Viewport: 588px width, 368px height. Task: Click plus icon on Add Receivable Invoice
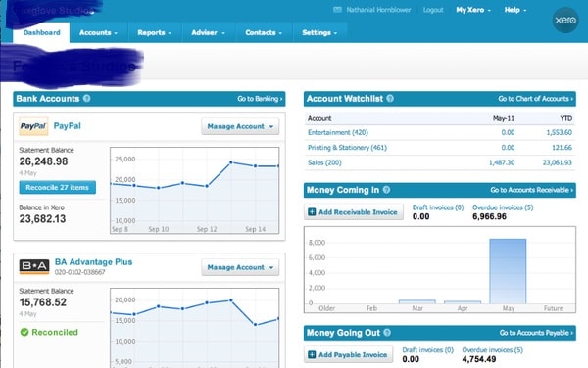click(x=312, y=211)
